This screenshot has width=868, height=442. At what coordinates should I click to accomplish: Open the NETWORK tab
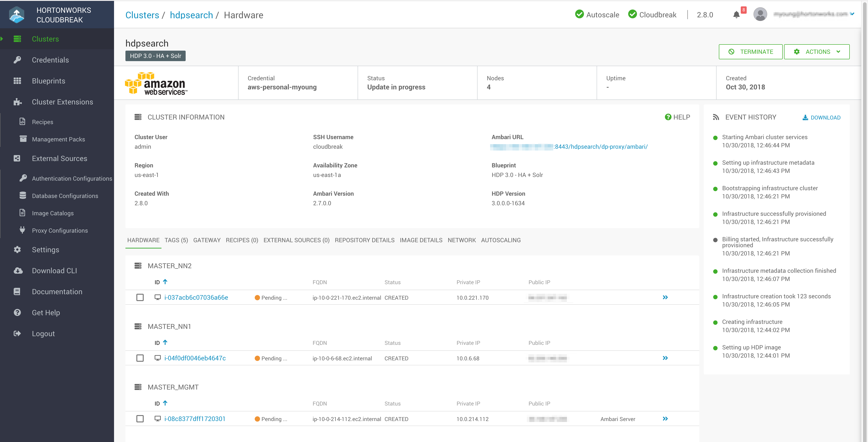point(462,240)
